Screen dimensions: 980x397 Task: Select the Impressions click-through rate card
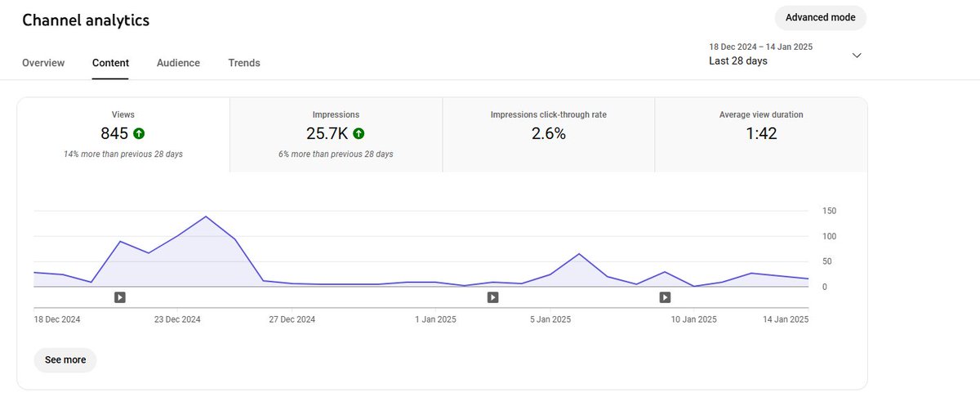coord(549,135)
